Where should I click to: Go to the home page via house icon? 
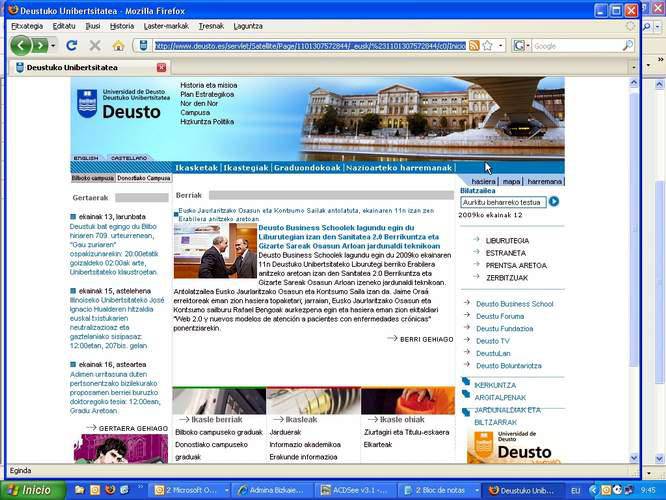(x=118, y=45)
